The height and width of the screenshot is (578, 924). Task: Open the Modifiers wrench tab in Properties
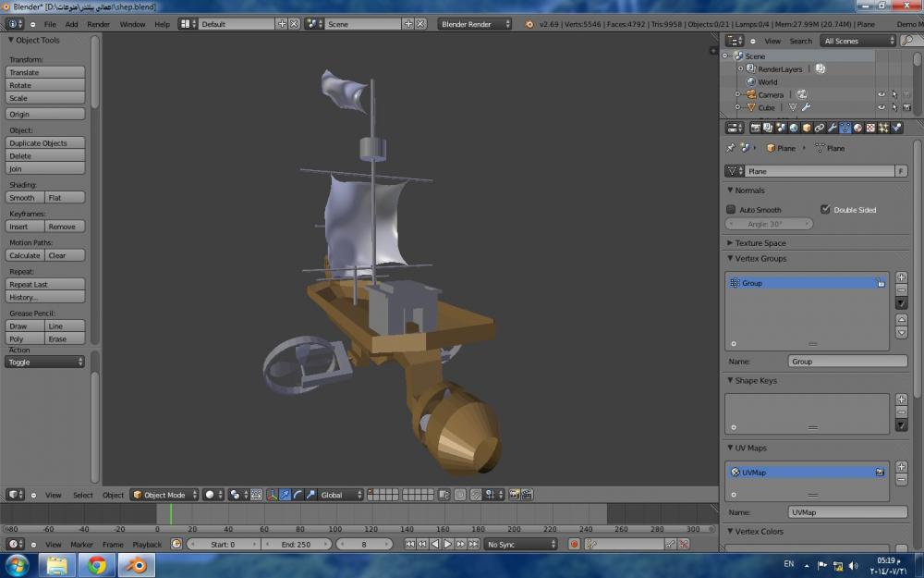click(833, 128)
